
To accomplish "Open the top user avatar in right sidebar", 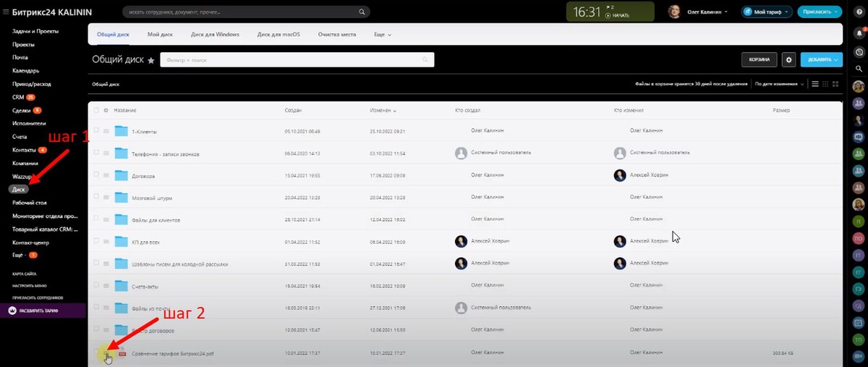I will coord(859,87).
